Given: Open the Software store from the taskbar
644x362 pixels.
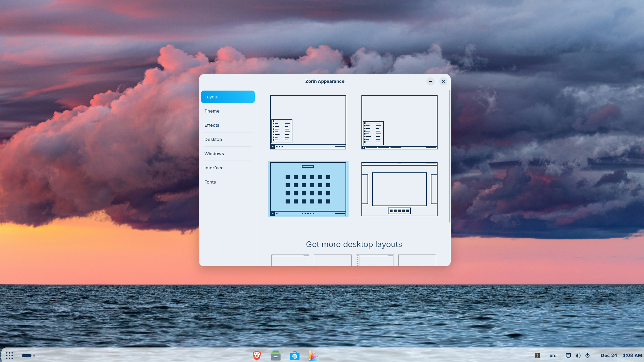Looking at the screenshot, I should (294, 355).
